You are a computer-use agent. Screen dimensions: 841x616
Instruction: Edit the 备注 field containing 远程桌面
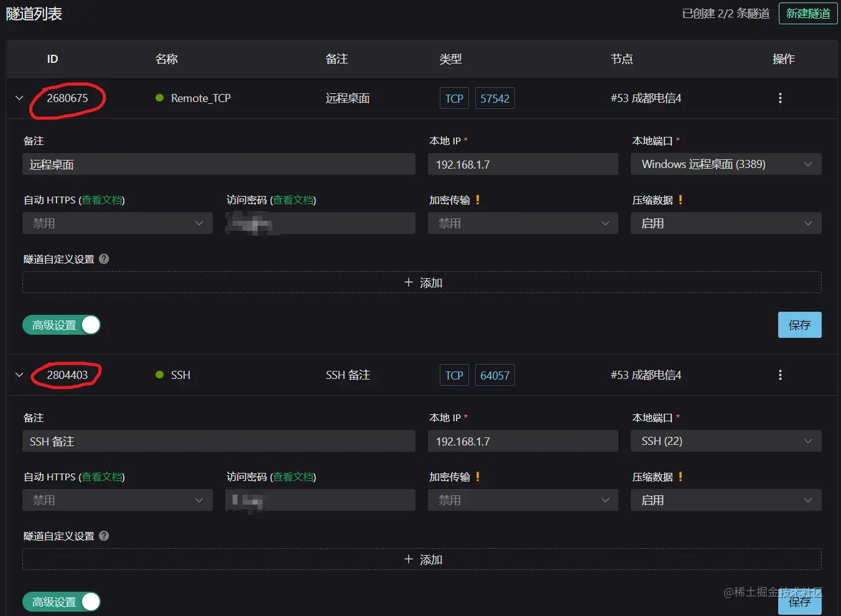pos(219,164)
